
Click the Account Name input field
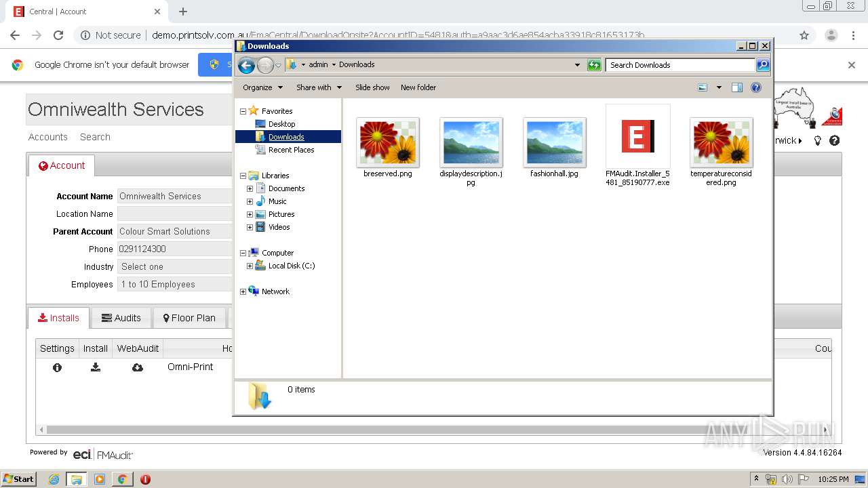pos(175,196)
